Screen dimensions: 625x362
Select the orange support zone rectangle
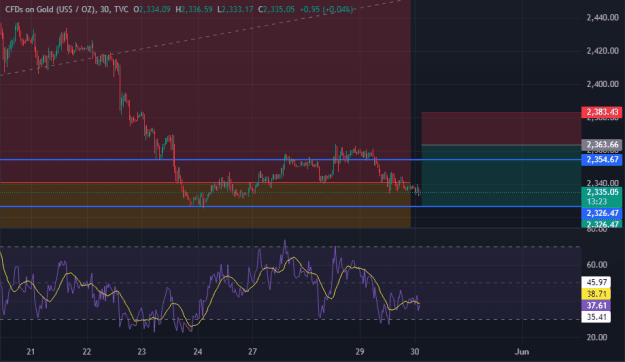tap(205, 205)
